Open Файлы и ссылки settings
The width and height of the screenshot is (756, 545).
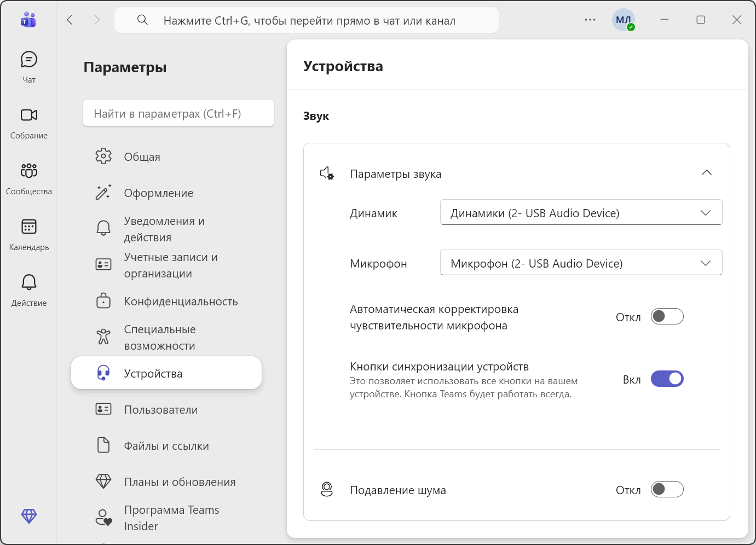[x=166, y=446]
